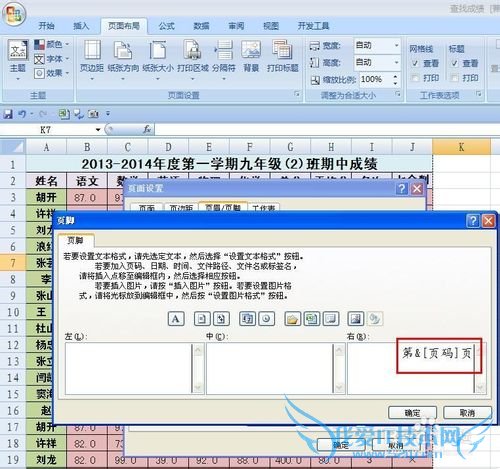Insert page number via footer toolbar icon
The image size is (500, 469).
point(202,319)
